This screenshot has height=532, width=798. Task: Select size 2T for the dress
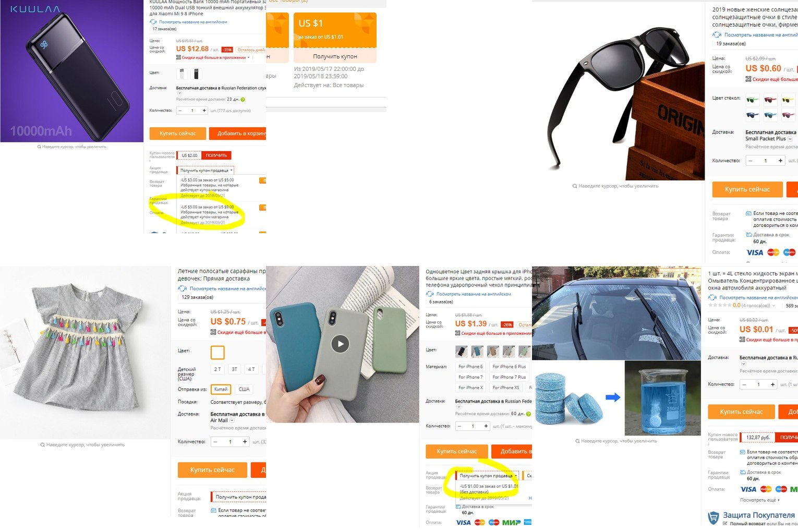coord(217,369)
